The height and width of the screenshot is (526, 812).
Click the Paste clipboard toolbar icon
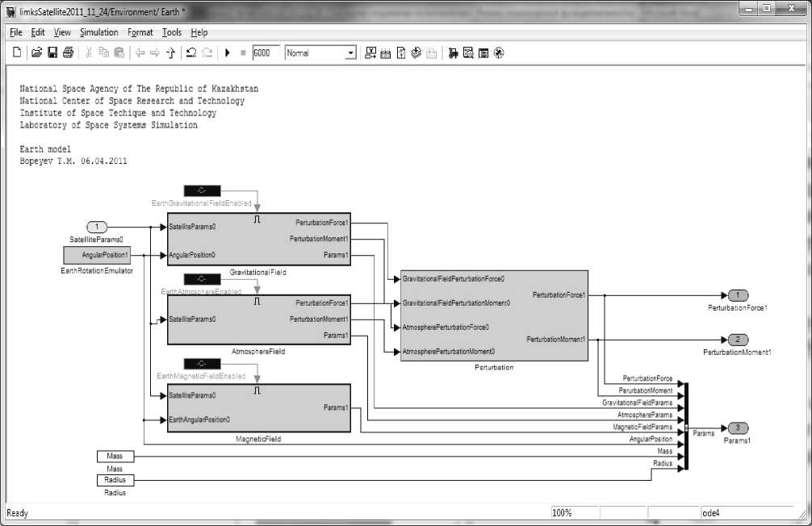click(x=119, y=52)
